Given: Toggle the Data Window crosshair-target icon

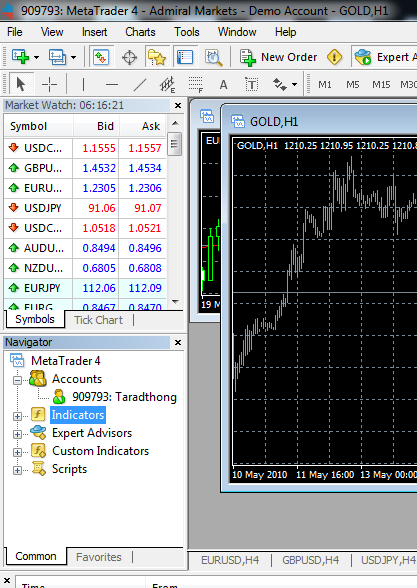Looking at the screenshot, I should tap(129, 58).
